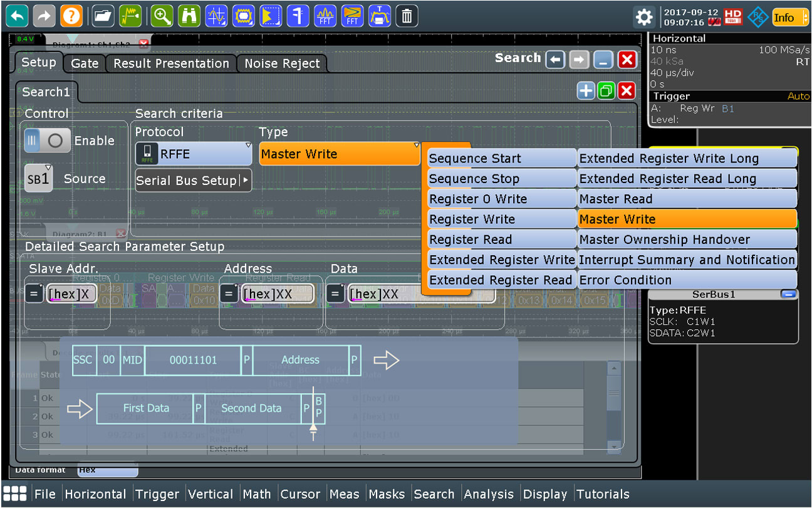Image resolution: width=812 pixels, height=508 pixels.
Task: Choose Sequence Start from type list
Action: pyautogui.click(x=502, y=159)
